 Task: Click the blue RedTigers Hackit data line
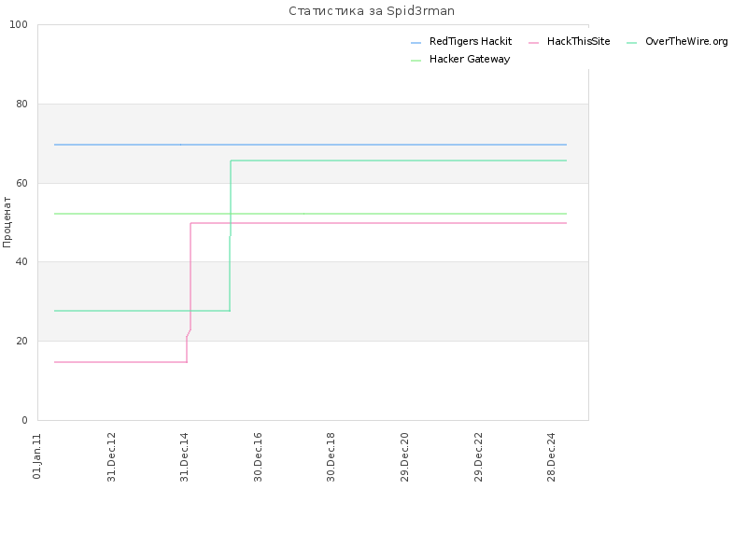(x=310, y=145)
